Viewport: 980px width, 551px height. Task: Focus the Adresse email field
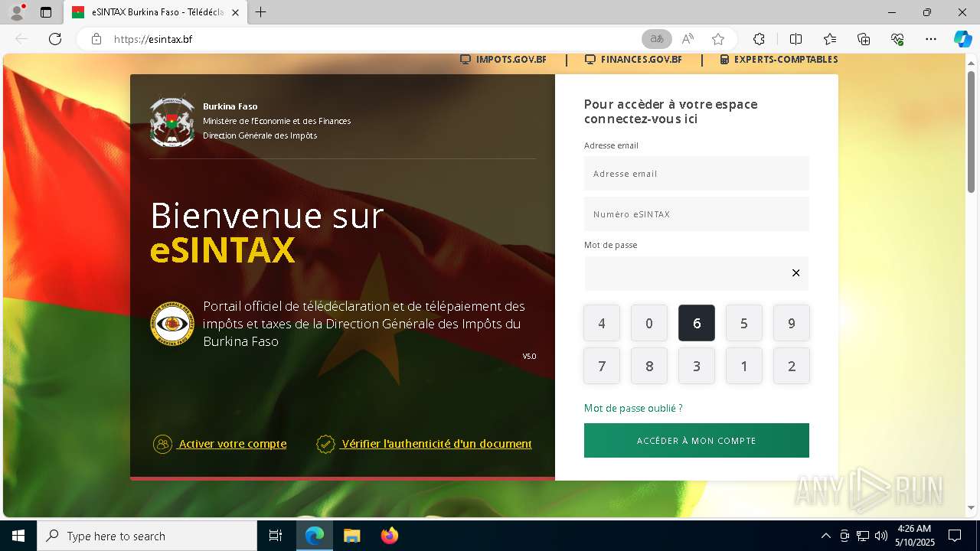697,174
